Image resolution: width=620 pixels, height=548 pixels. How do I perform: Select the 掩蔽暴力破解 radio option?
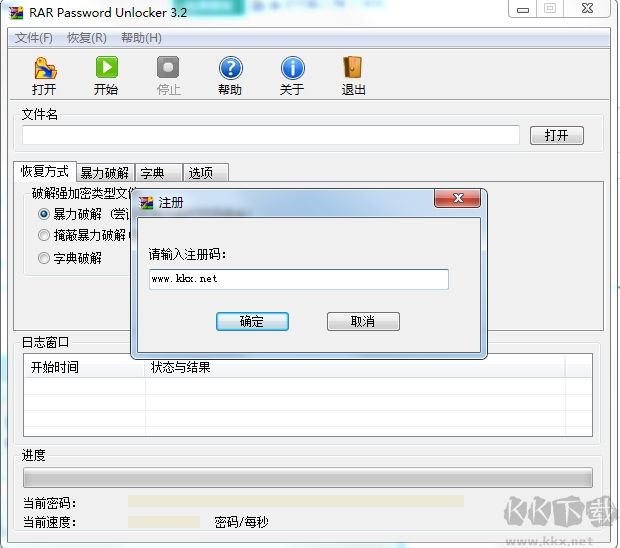pyautogui.click(x=44, y=235)
